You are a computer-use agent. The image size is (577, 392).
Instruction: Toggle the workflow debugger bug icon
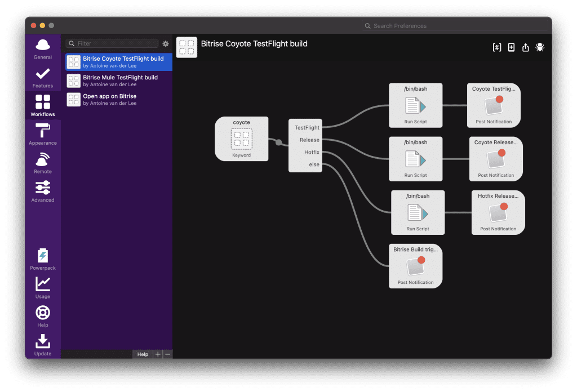[x=540, y=47]
